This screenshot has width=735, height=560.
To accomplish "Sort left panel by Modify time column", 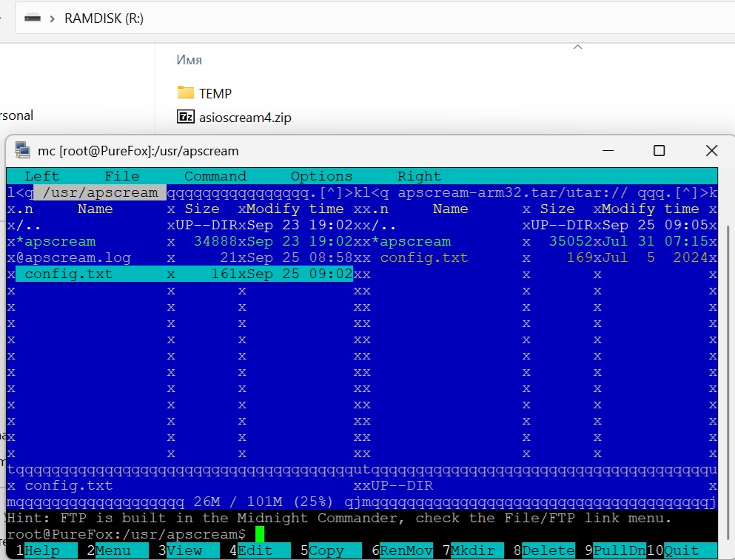I will (x=295, y=209).
